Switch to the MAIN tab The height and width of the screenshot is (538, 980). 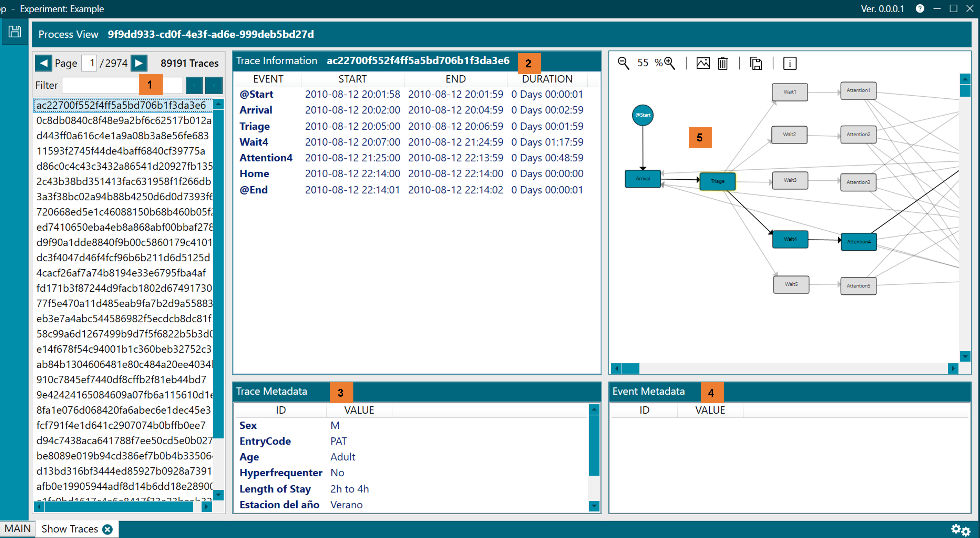tap(17, 529)
